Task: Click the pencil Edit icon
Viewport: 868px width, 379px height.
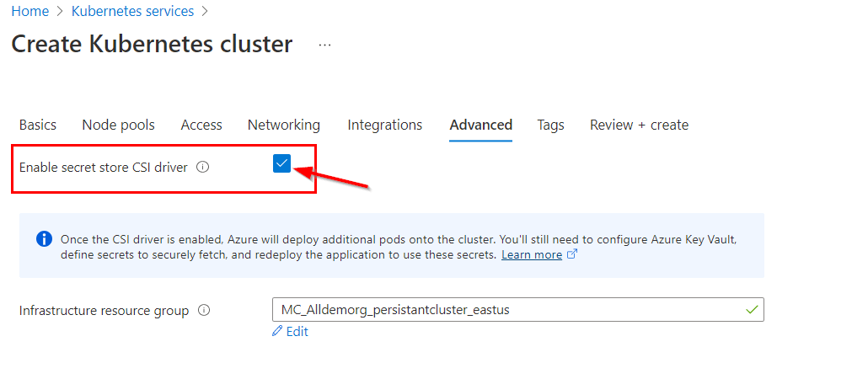Action: (276, 332)
